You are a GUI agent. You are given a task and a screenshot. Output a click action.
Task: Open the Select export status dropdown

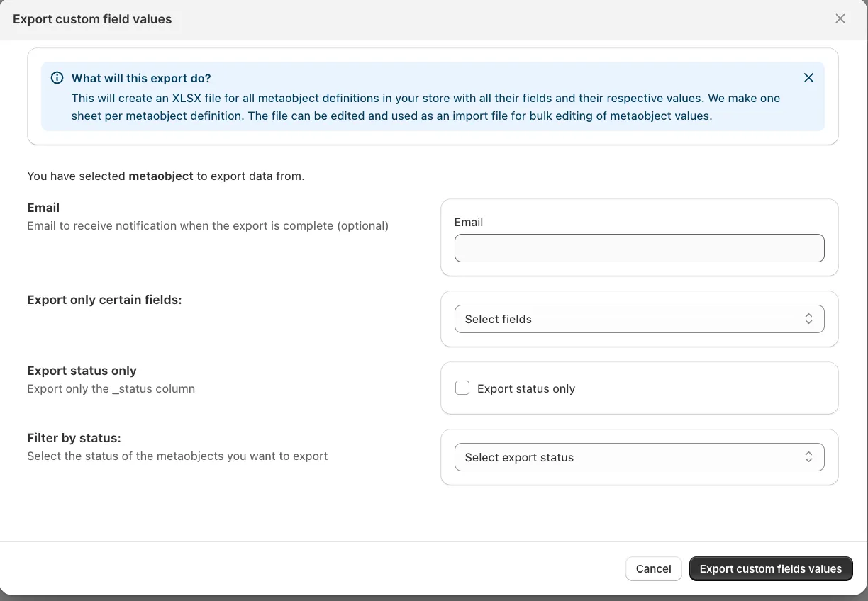pos(639,457)
